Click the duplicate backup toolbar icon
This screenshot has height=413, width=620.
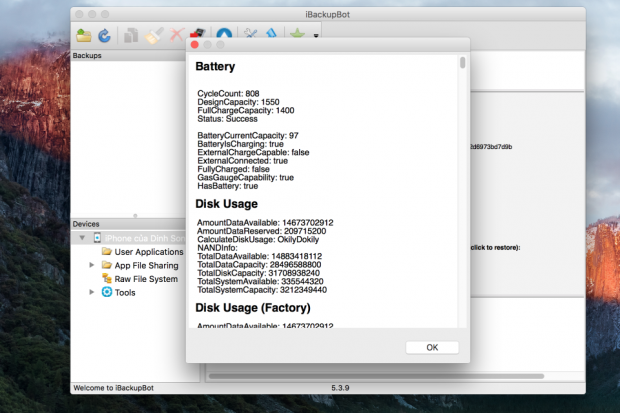131,35
